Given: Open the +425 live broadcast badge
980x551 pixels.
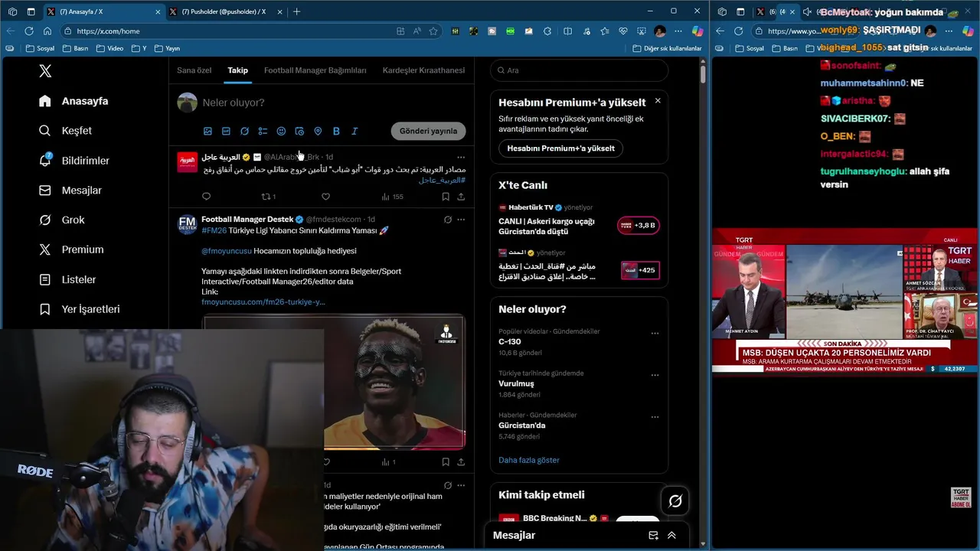Looking at the screenshot, I should click(x=640, y=270).
